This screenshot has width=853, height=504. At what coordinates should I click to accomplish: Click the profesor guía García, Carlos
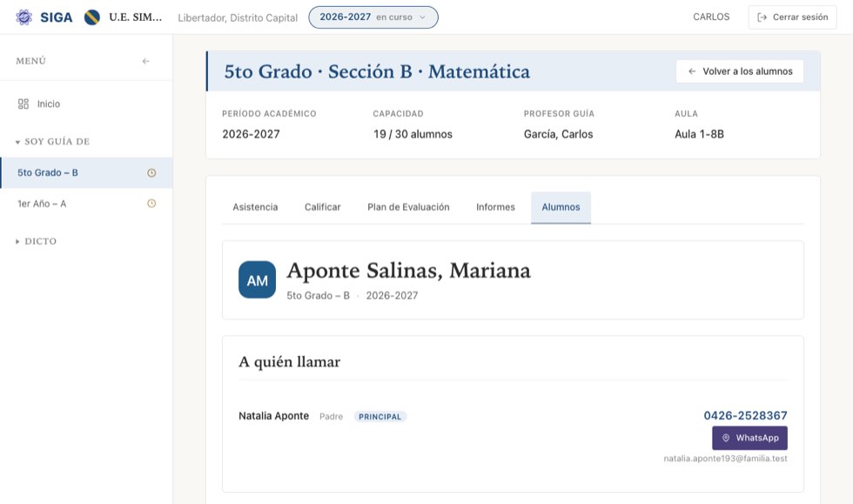point(558,134)
